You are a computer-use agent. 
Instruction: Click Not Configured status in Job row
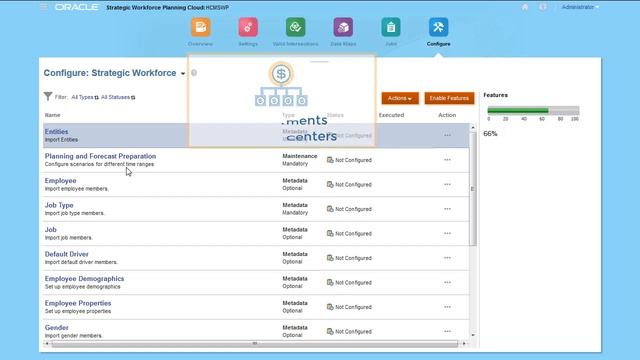pyautogui.click(x=353, y=233)
